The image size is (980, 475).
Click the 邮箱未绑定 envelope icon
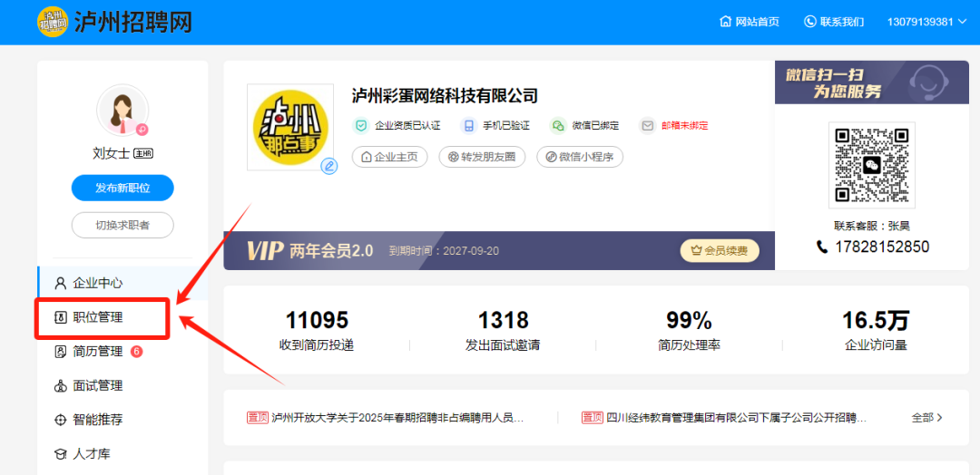click(x=648, y=125)
